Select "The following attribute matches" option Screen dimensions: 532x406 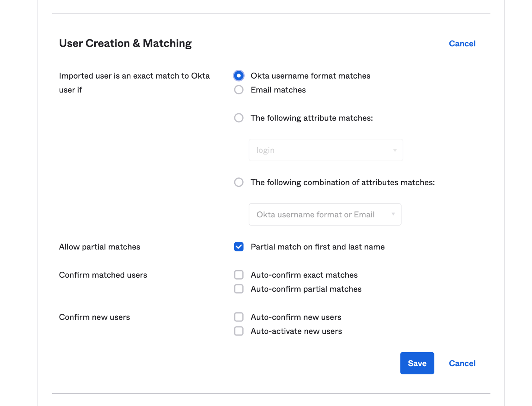(x=238, y=118)
